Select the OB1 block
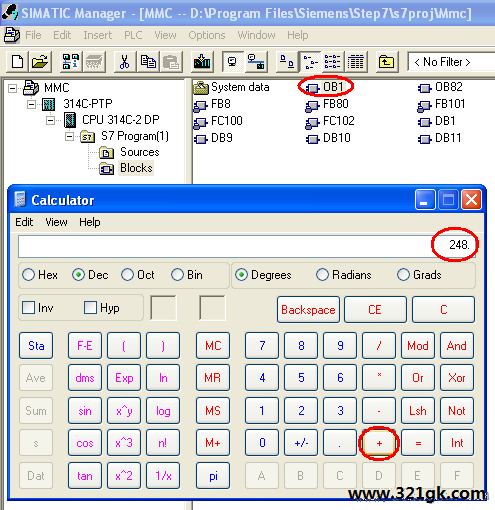495x510 pixels. pos(325,87)
